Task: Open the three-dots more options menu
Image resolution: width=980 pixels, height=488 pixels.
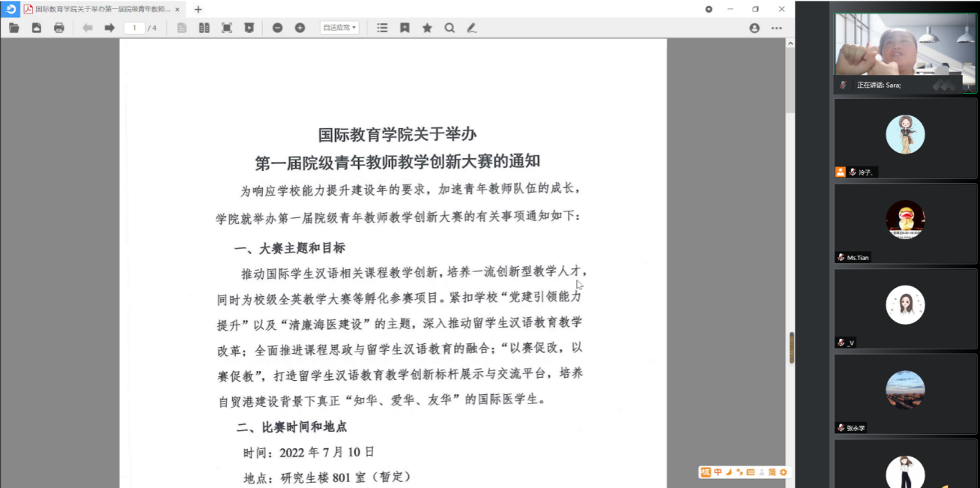Action: pyautogui.click(x=776, y=28)
